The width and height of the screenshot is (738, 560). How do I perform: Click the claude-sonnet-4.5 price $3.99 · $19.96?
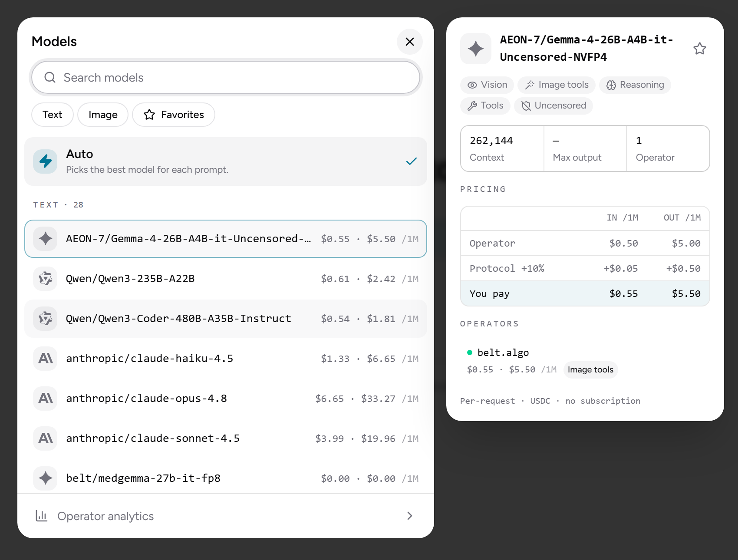click(x=355, y=439)
